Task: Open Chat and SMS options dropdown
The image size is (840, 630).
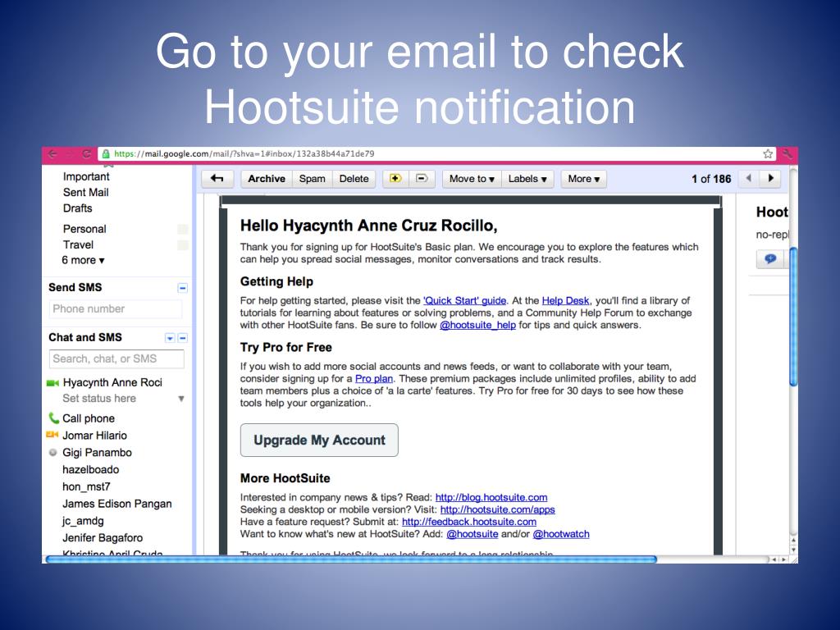Action: (170, 338)
